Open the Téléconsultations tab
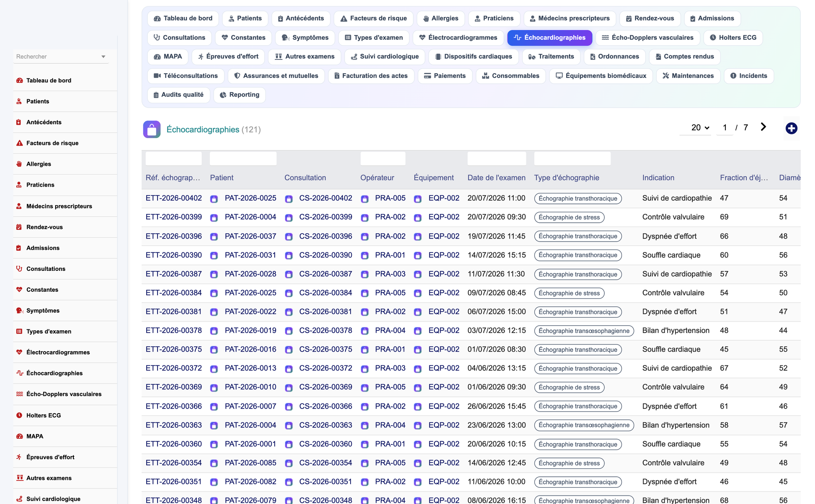The image size is (815, 504). pyautogui.click(x=186, y=76)
